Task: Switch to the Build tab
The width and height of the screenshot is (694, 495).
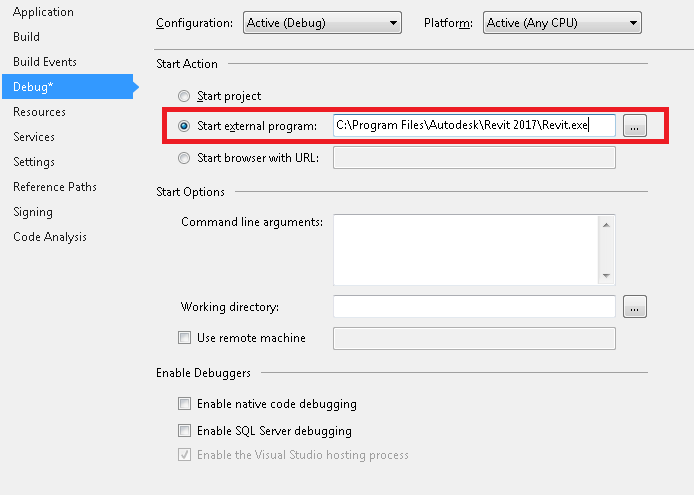Action: 27,37
